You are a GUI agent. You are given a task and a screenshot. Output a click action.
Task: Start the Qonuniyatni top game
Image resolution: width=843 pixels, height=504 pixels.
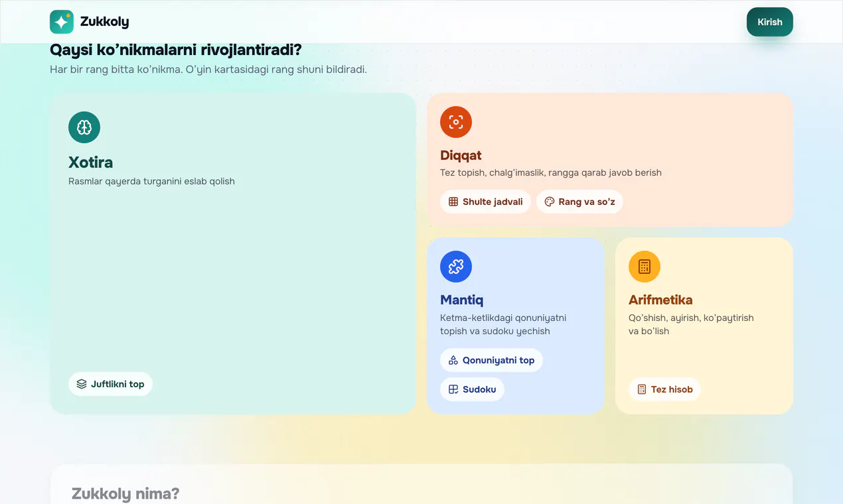coord(491,360)
